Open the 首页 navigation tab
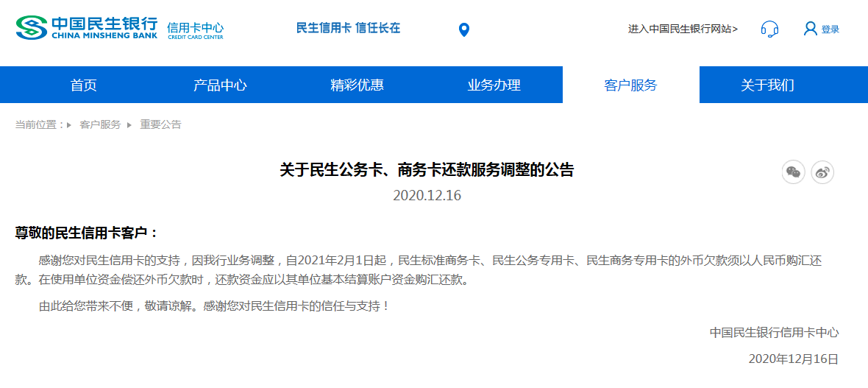The width and height of the screenshot is (868, 388). tap(84, 85)
